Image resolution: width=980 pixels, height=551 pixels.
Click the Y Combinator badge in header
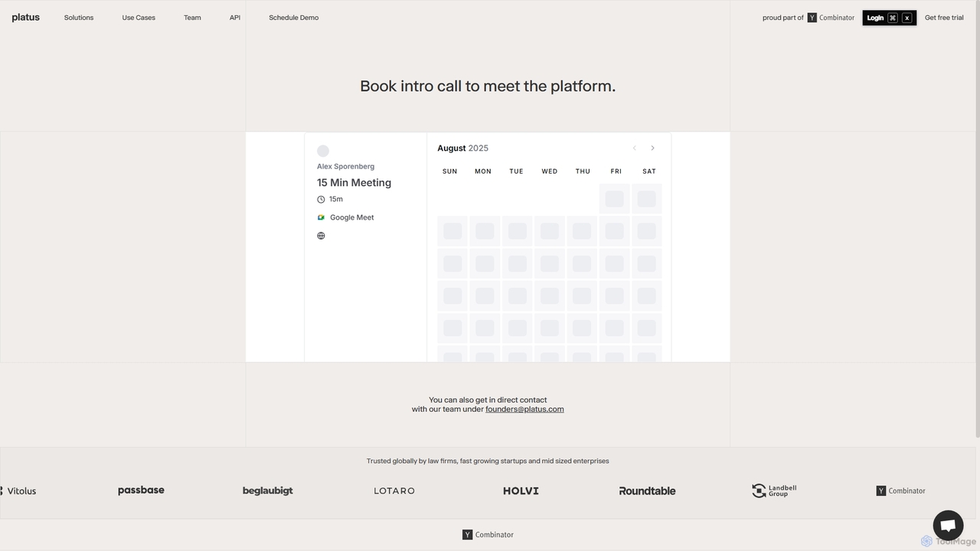click(x=831, y=18)
